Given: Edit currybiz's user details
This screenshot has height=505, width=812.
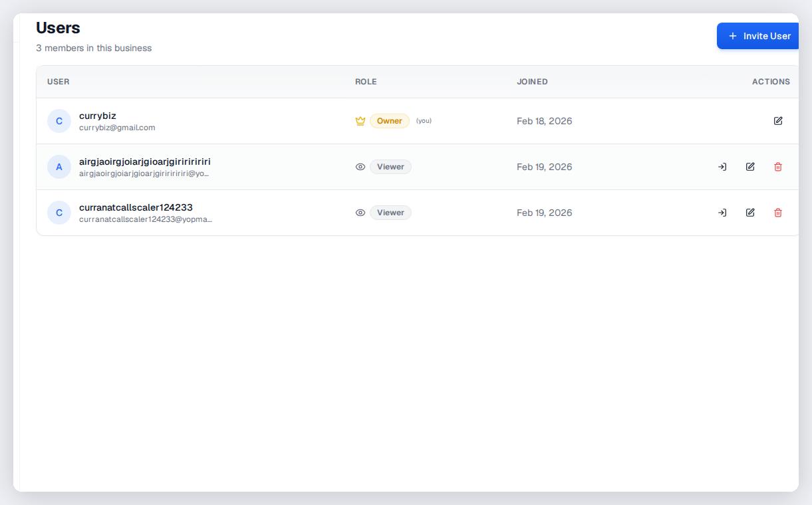Looking at the screenshot, I should pyautogui.click(x=777, y=121).
